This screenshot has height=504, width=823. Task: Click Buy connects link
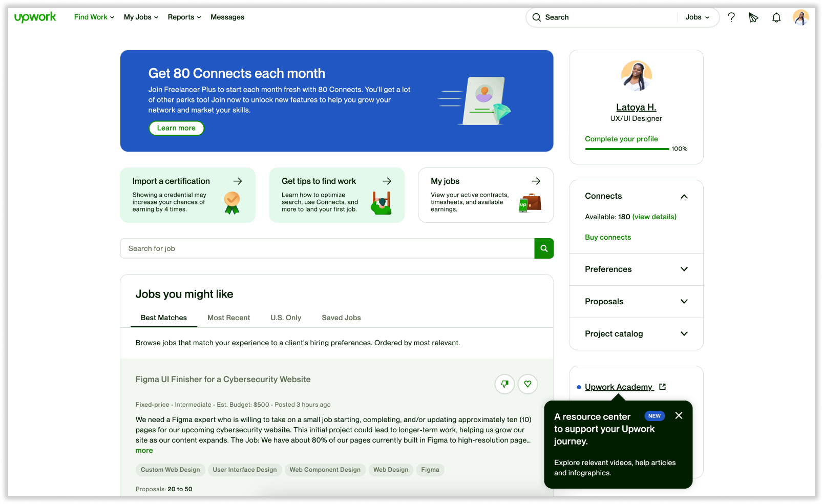[608, 237]
